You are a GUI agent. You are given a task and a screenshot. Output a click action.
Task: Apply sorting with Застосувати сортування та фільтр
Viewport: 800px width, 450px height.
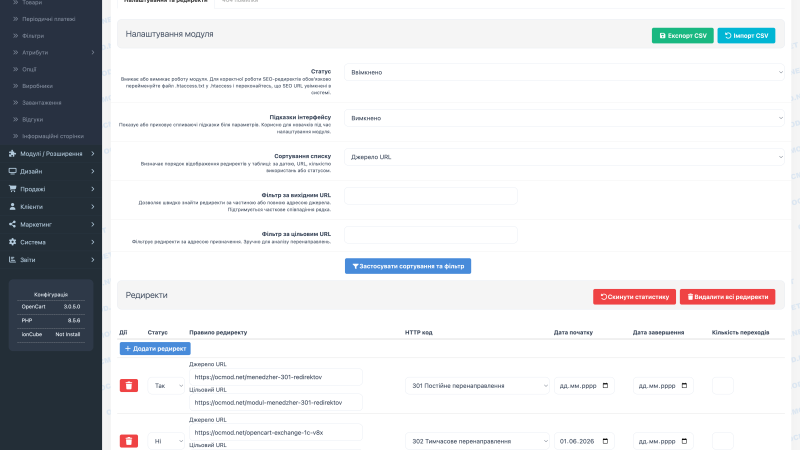(x=408, y=266)
